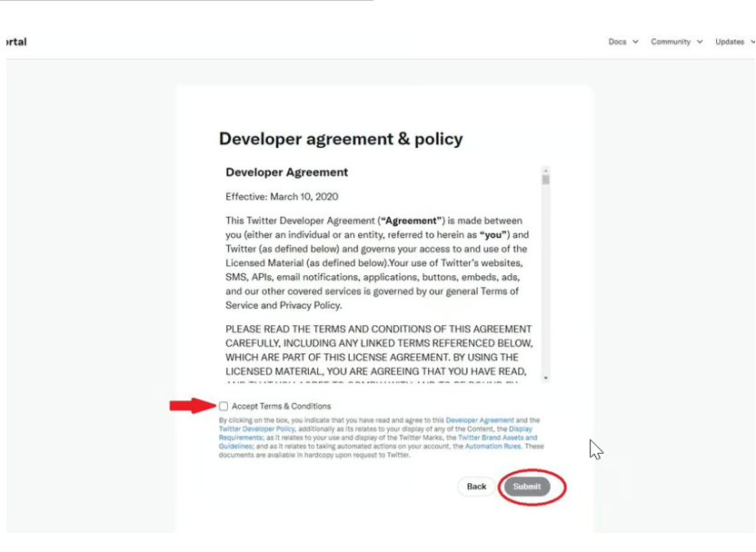The width and height of the screenshot is (756, 552).
Task: Tick the Accept Terms & Conditions checkbox
Action: click(x=224, y=406)
